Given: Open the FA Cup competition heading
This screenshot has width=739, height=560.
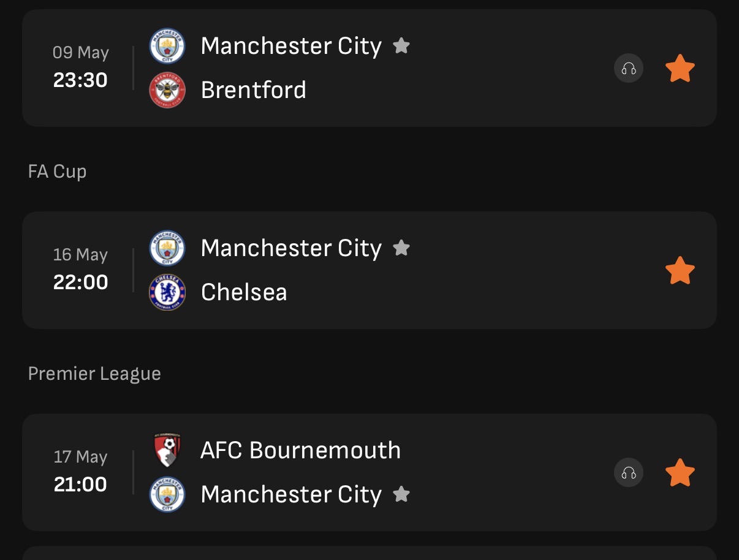Looking at the screenshot, I should pyautogui.click(x=58, y=171).
